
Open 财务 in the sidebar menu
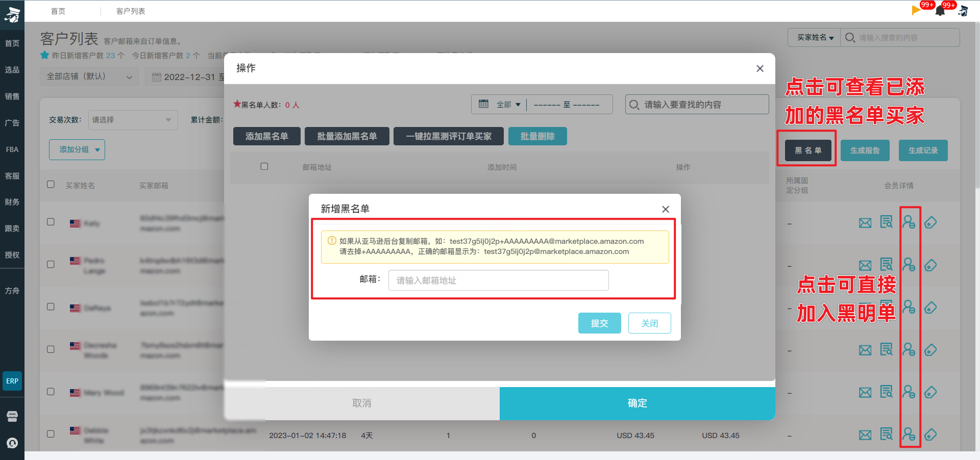tap(12, 202)
